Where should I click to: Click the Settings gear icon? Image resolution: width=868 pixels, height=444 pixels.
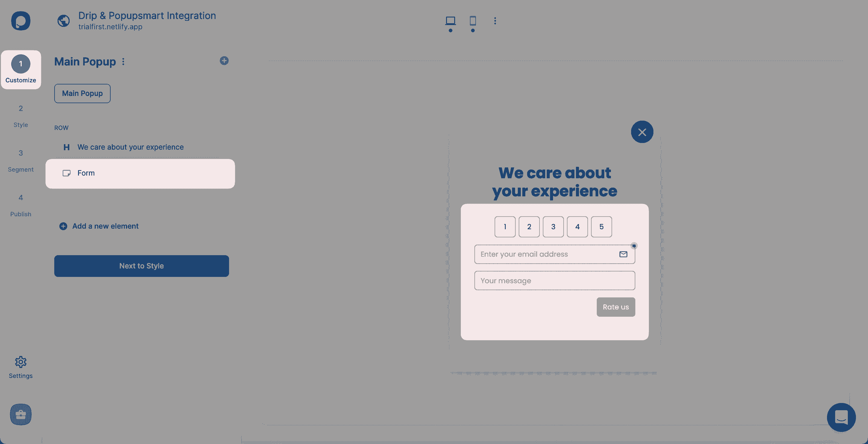click(x=20, y=362)
